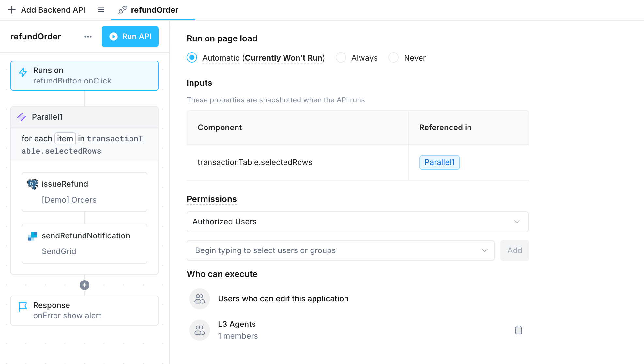Click the SendGrid icon on sendRefundNotification
644x364 pixels.
click(x=32, y=236)
